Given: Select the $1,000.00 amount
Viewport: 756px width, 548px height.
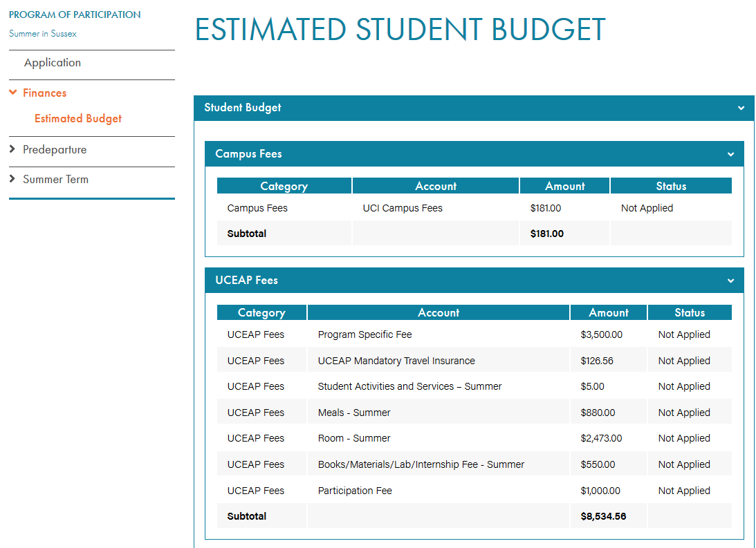Looking at the screenshot, I should (600, 491).
